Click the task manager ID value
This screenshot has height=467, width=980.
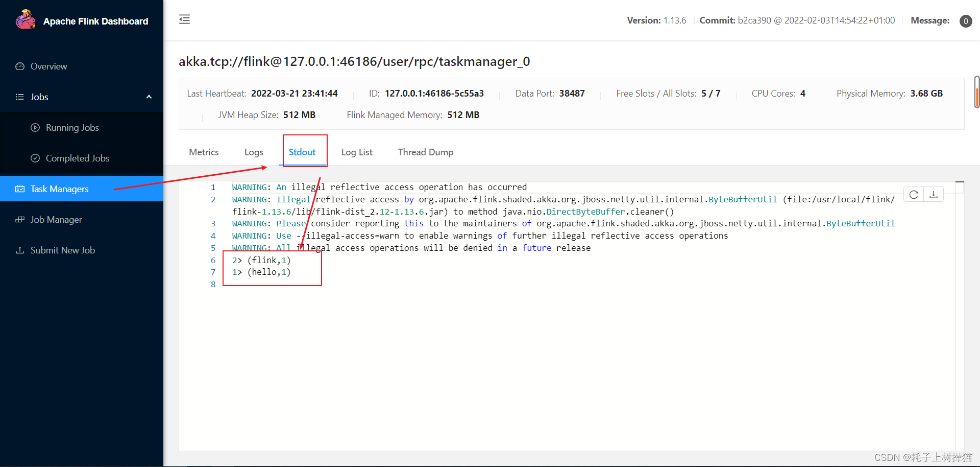pos(434,94)
